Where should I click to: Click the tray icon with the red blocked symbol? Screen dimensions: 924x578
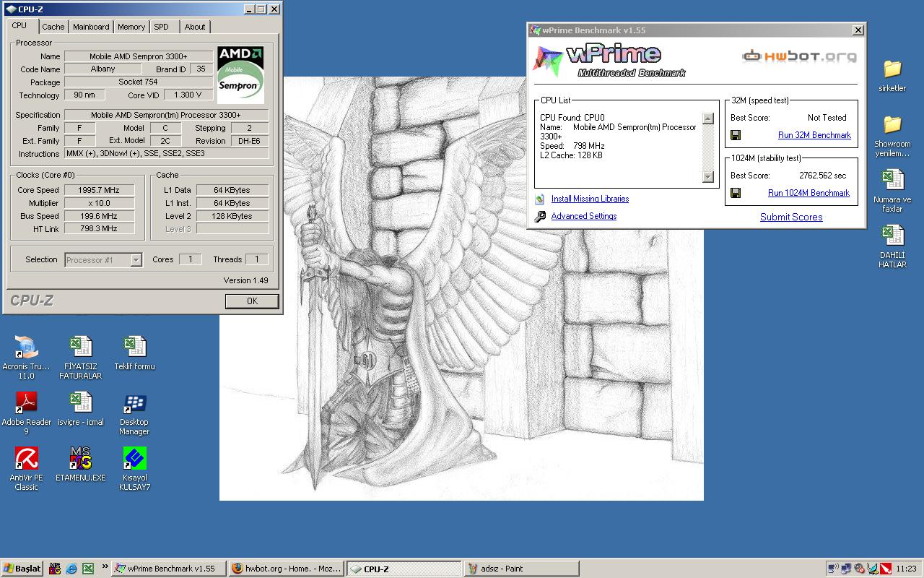click(859, 569)
